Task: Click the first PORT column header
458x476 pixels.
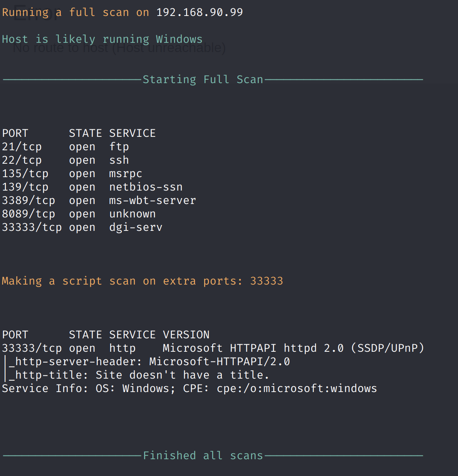Action: coord(15,133)
